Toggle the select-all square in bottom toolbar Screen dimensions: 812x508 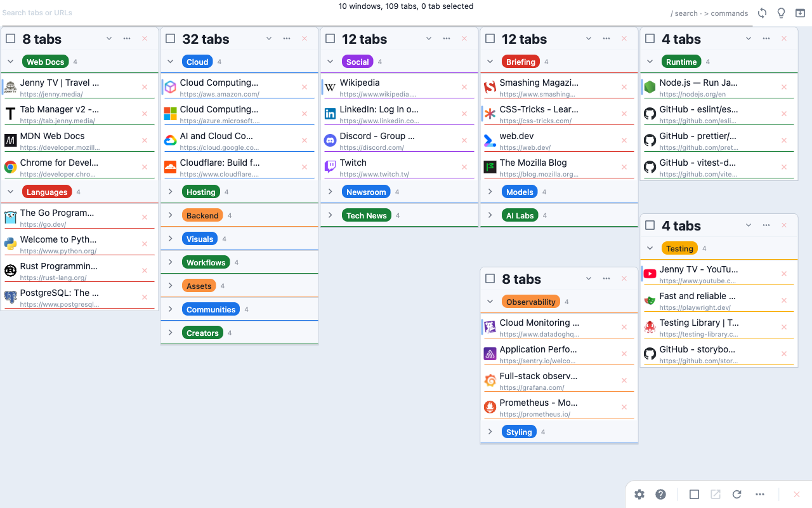(694, 495)
